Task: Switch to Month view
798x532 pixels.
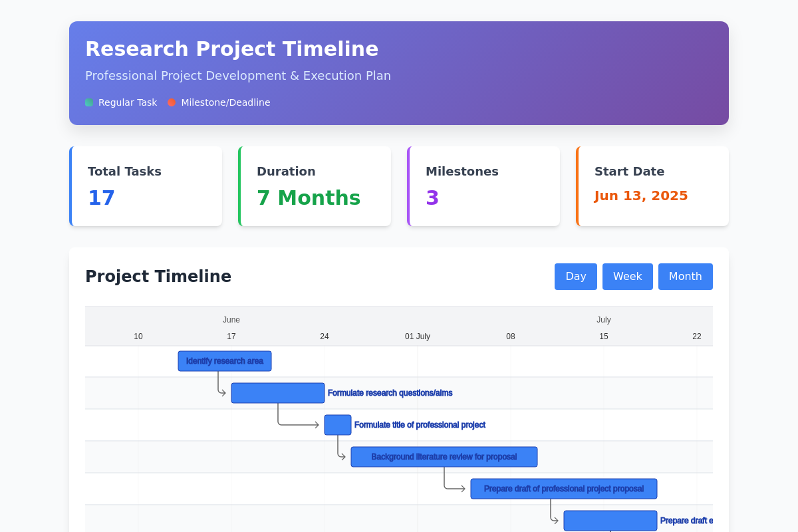Action: pyautogui.click(x=685, y=276)
